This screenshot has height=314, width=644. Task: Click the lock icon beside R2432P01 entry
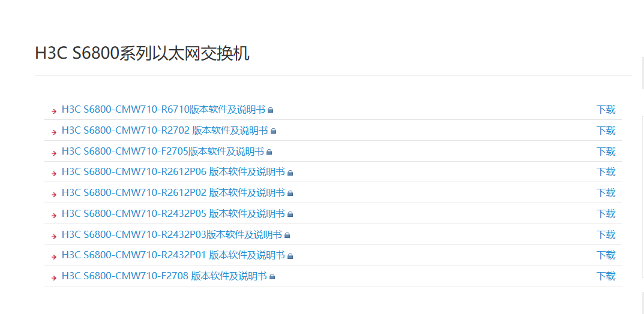click(x=290, y=256)
